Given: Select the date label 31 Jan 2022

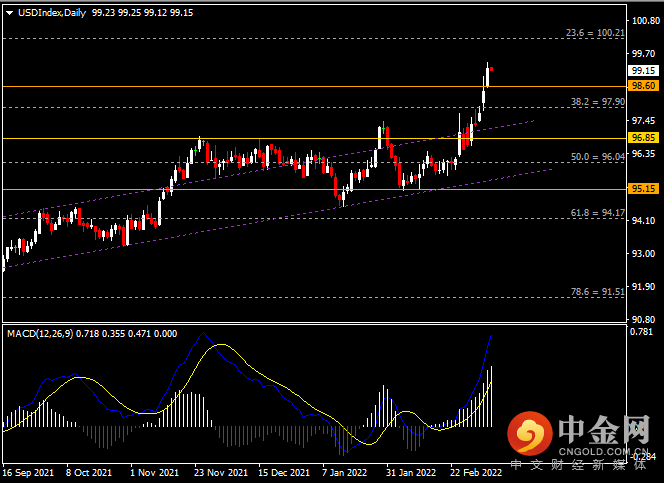Looking at the screenshot, I should (411, 472).
